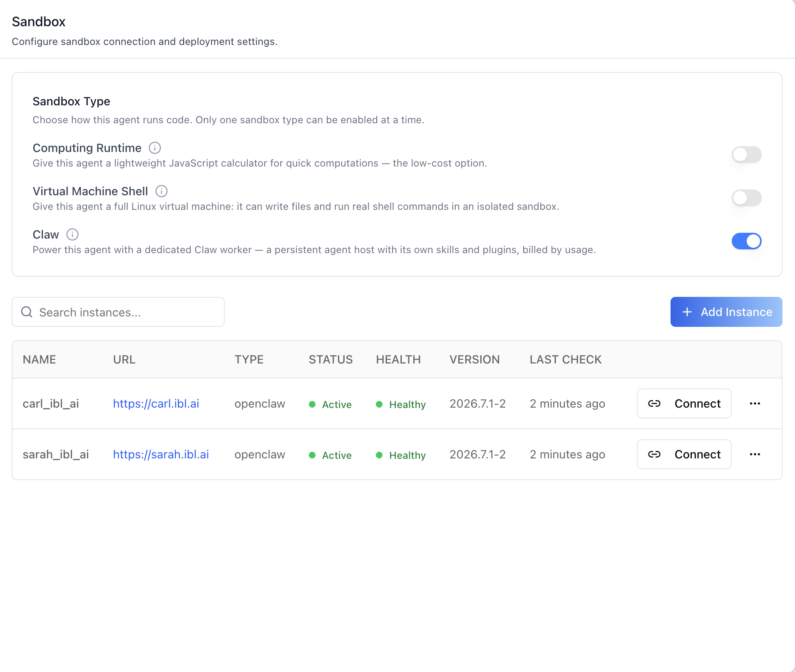Click openclaw type in carl_ibl_ai row
Viewport: 795px width, 672px height.
coord(260,403)
